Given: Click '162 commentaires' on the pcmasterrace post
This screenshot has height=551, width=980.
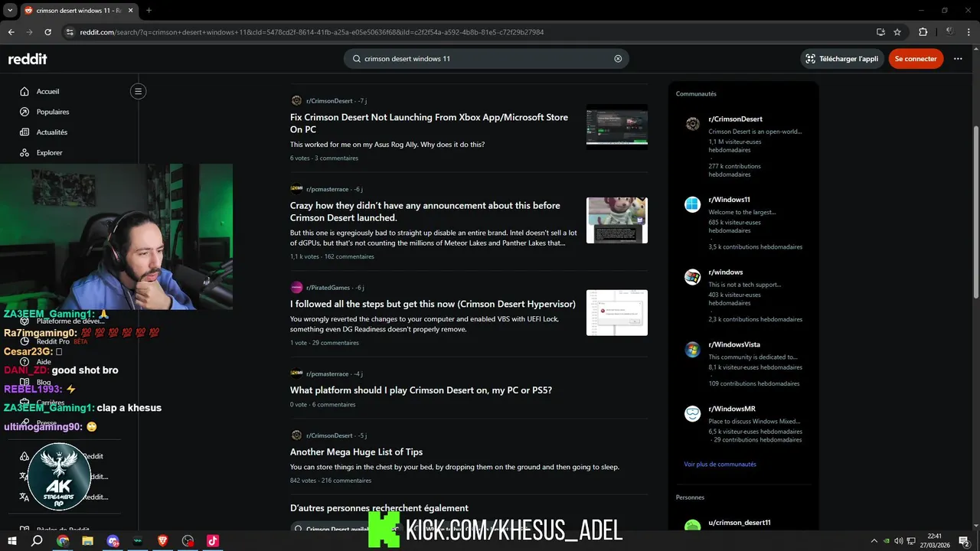Looking at the screenshot, I should pyautogui.click(x=349, y=257).
